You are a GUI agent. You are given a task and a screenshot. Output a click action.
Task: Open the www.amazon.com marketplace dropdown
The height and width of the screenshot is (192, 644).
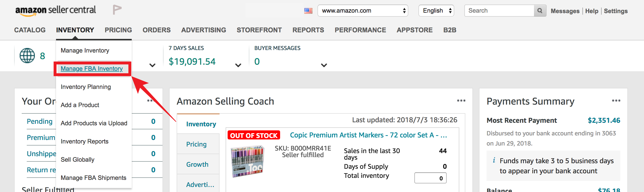[x=363, y=11]
